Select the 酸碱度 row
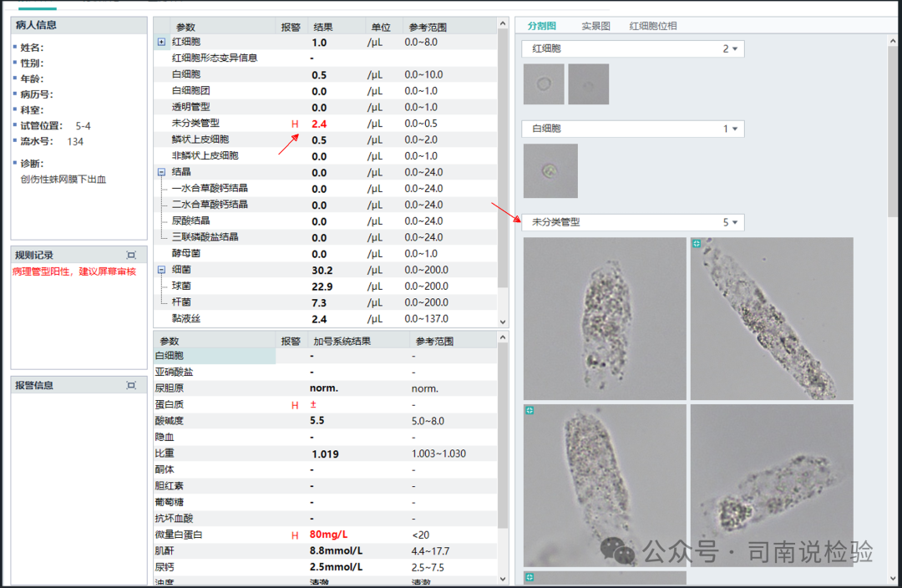The image size is (902, 588). pos(325,421)
